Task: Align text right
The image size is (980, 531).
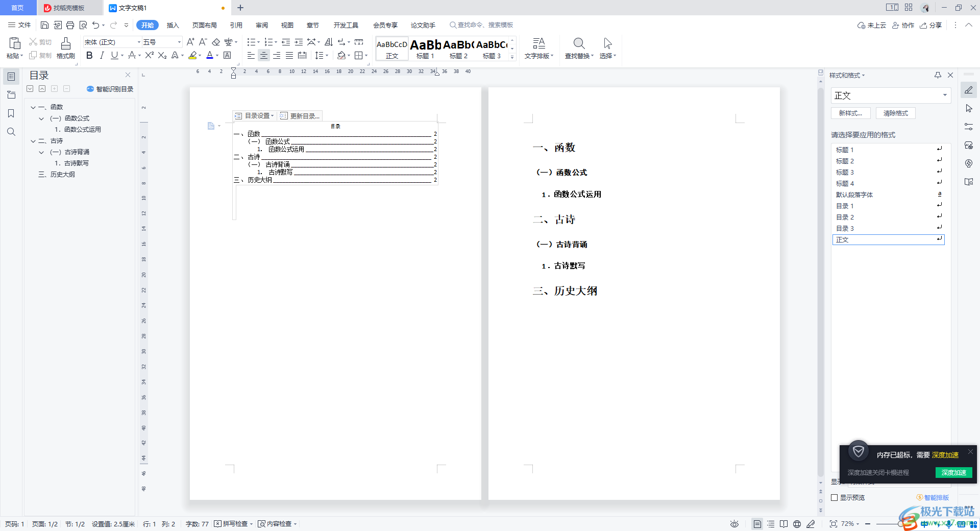Action: (x=277, y=55)
